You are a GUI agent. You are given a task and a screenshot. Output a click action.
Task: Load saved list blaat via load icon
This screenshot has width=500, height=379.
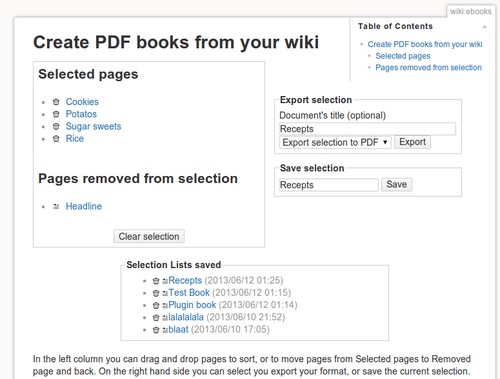165,330
